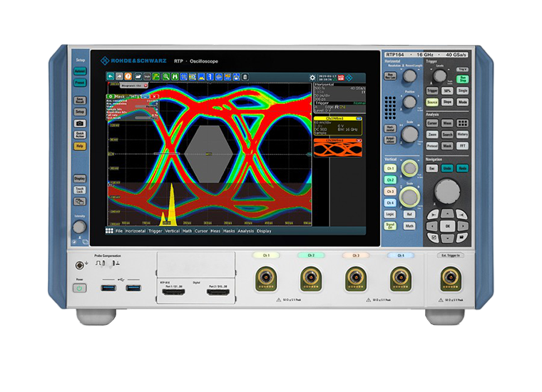Push the navigation up arrow key
Image resolution: width=542 pixels, height=392 pixels.
[447, 215]
